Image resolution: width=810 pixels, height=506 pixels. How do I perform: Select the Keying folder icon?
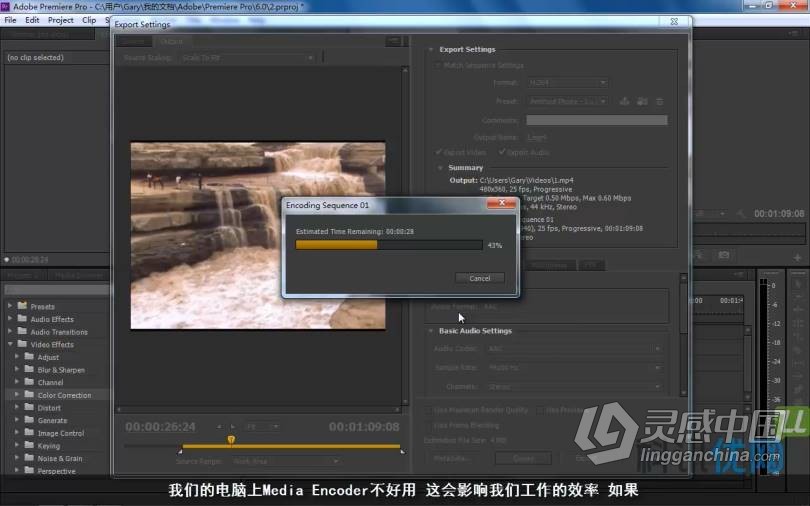pos(29,446)
